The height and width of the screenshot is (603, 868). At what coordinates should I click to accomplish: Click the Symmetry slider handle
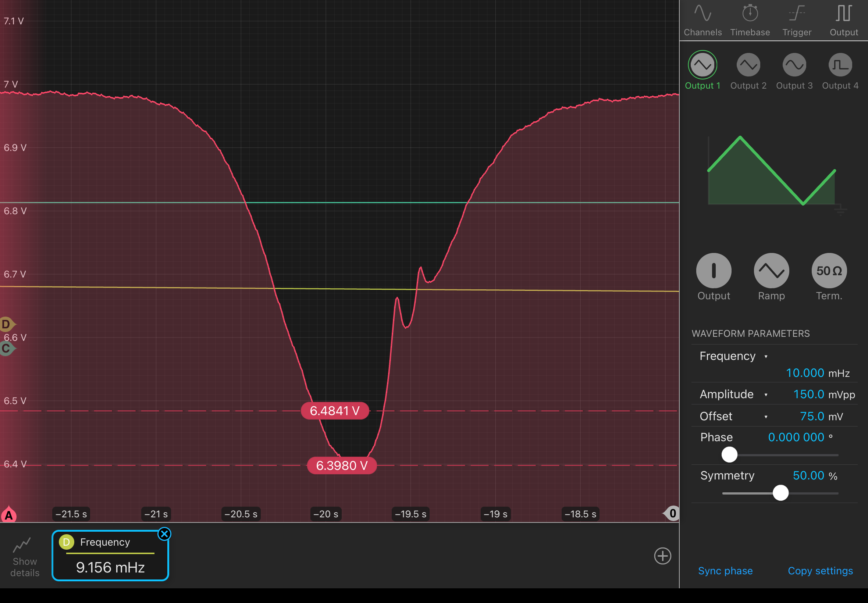pos(780,493)
